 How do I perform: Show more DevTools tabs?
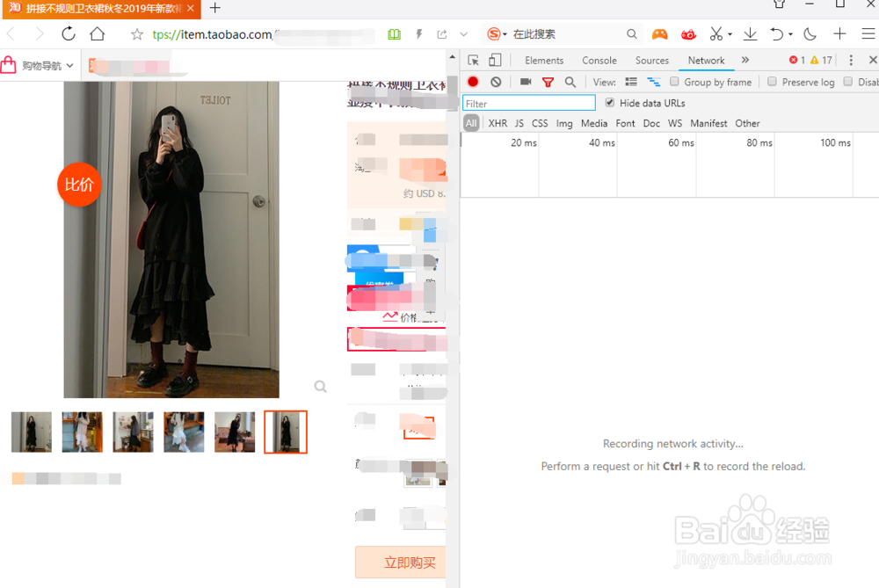pos(745,60)
